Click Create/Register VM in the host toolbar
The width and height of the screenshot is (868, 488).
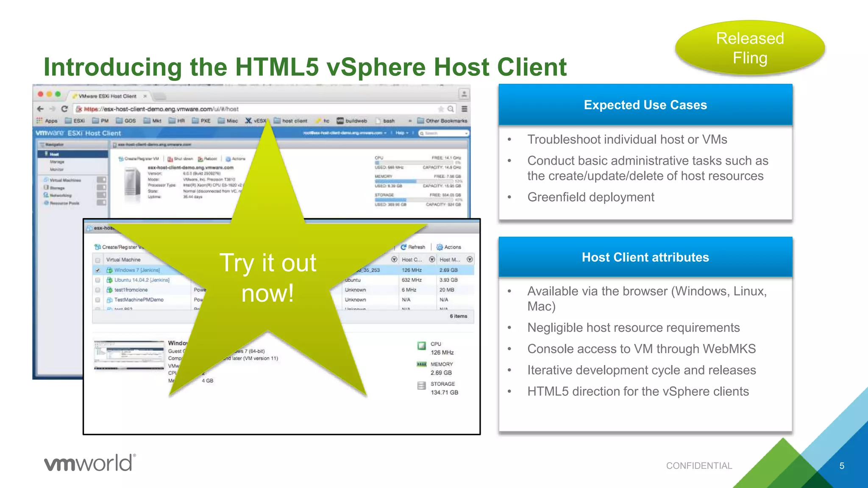(139, 159)
